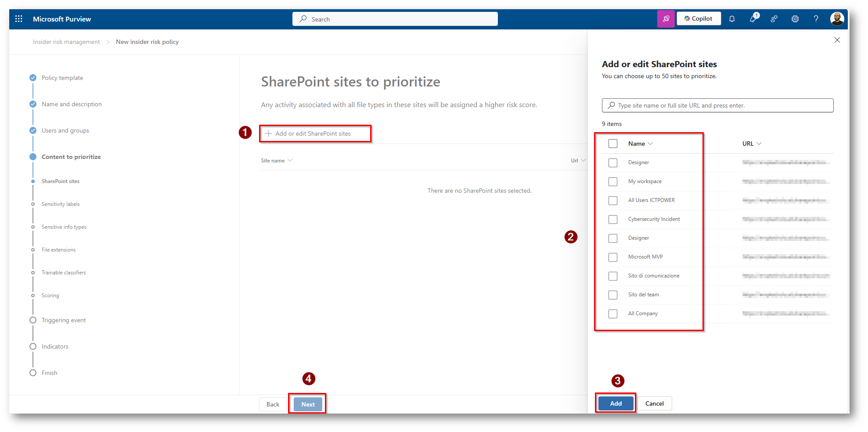Viewport: 868px width, 432px height.
Task: Go to the Users and groups step
Action: [x=65, y=130]
